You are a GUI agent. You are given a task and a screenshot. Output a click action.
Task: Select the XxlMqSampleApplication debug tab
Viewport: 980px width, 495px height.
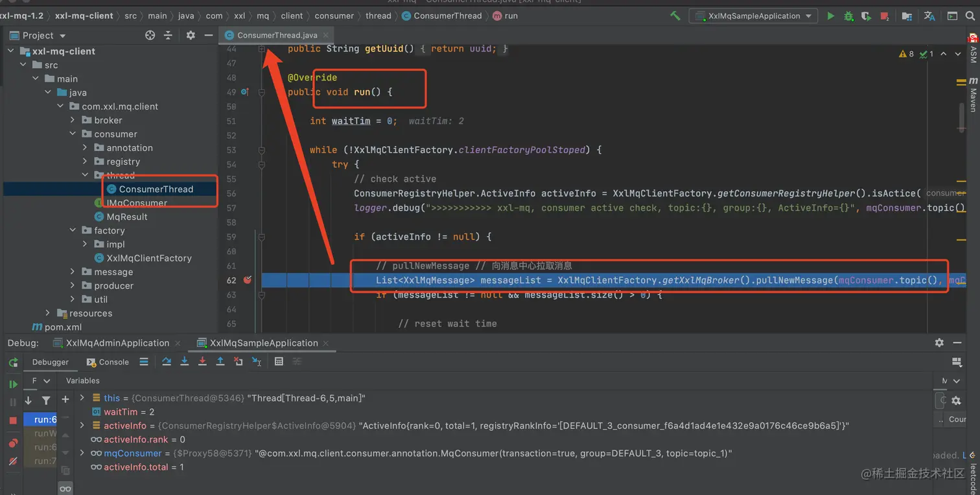point(257,343)
